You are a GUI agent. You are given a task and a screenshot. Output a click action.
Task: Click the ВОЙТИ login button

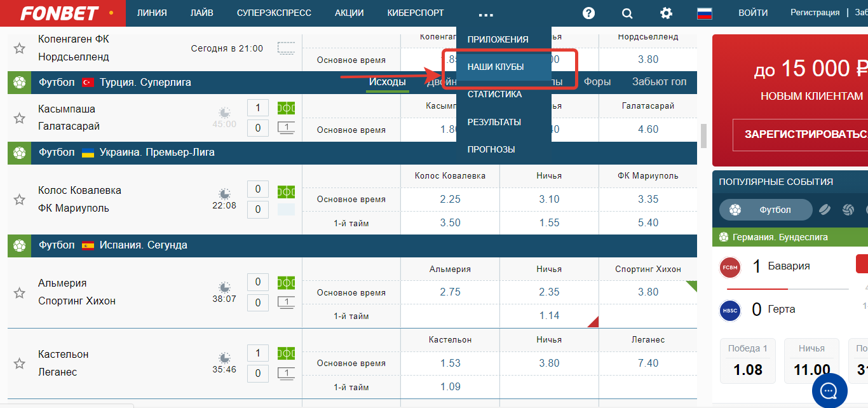pyautogui.click(x=753, y=13)
